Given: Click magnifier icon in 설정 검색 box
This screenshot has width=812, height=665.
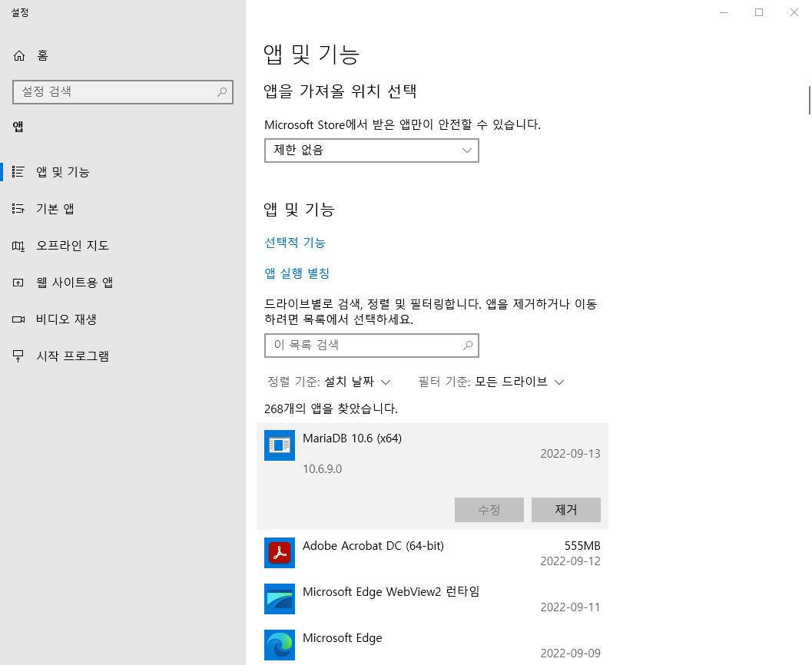Looking at the screenshot, I should (x=222, y=91).
